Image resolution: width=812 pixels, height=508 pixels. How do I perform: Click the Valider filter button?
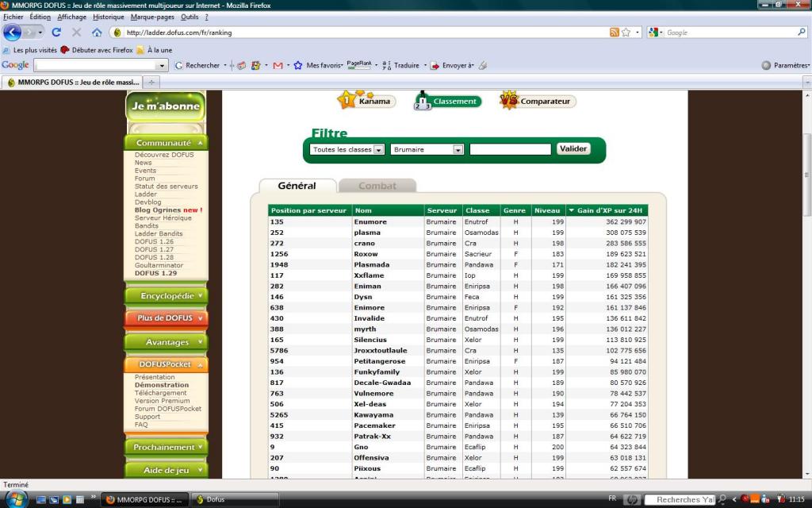[573, 148]
